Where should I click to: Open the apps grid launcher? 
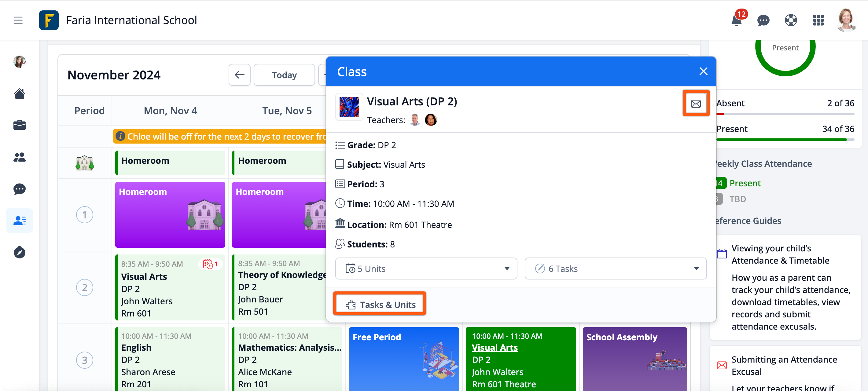[x=818, y=20]
